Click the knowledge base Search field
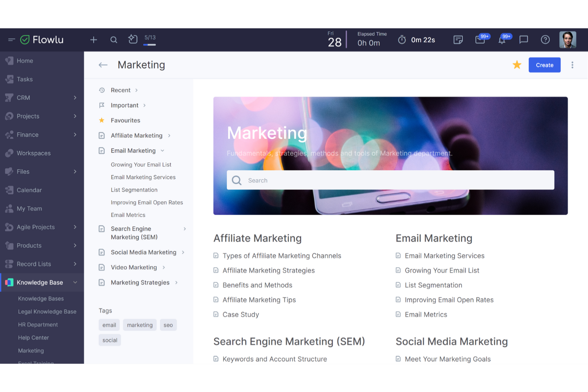The image size is (588, 392). point(390,180)
